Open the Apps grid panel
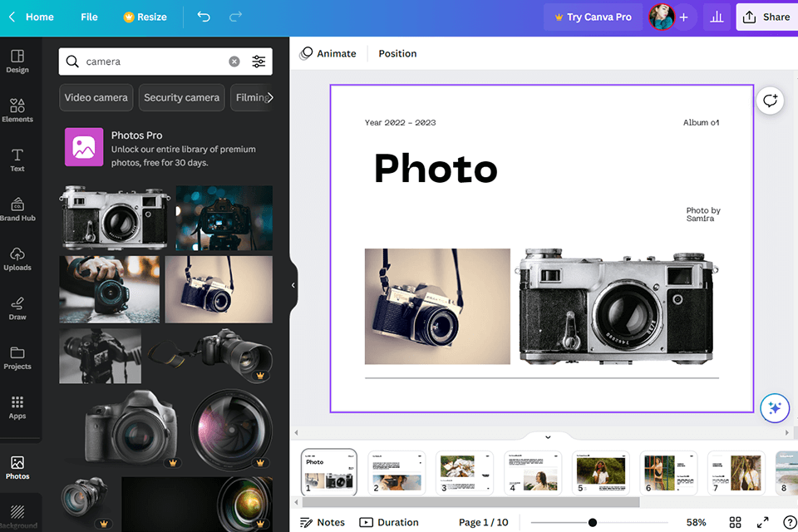This screenshot has height=532, width=798. pos(17,407)
